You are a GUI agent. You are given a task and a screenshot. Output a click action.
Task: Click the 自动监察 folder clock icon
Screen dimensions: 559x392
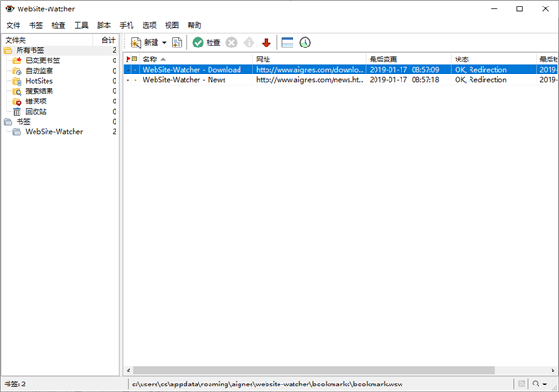point(17,71)
